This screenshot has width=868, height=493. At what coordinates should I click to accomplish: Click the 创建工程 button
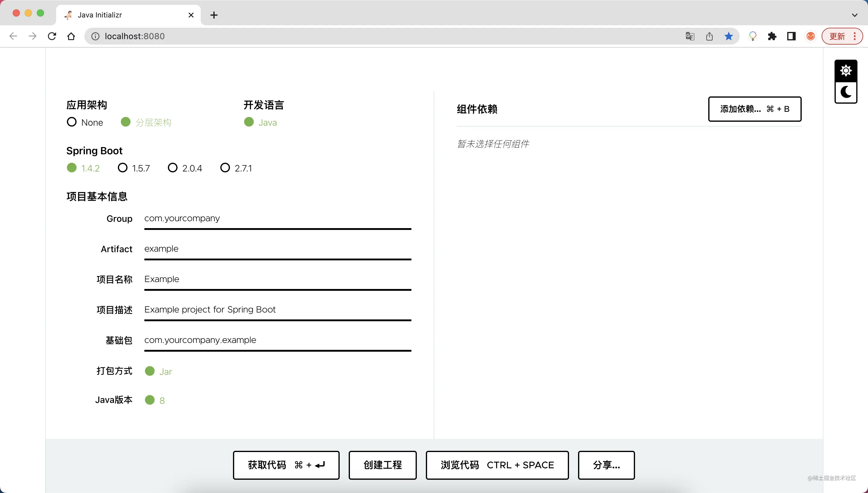[382, 465]
